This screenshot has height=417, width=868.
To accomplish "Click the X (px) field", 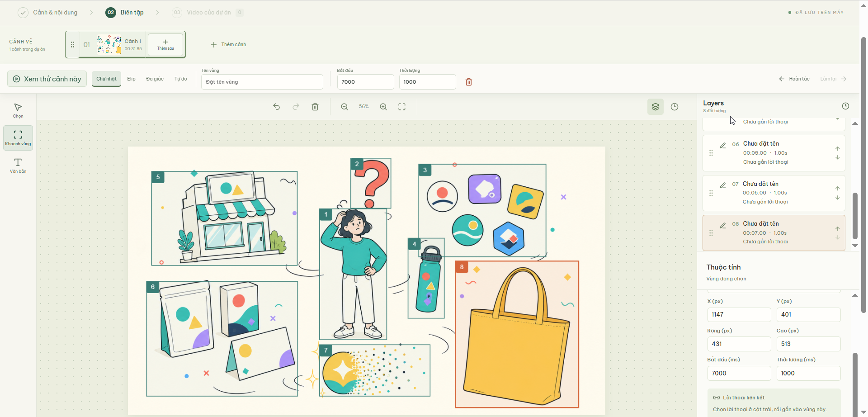I will coord(739,315).
